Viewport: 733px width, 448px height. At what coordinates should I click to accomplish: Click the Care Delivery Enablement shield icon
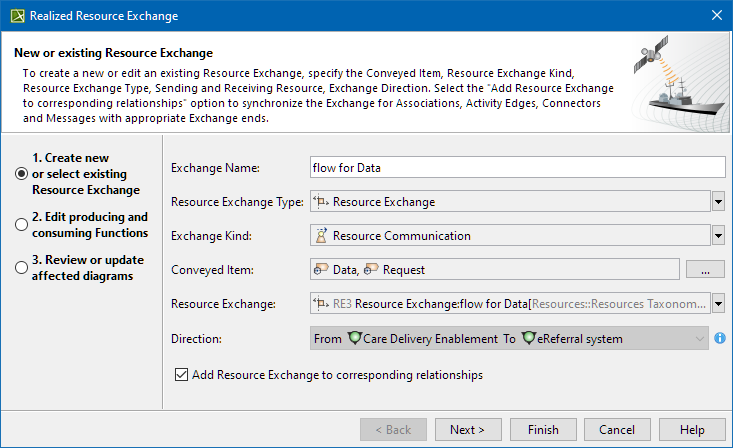(x=354, y=339)
